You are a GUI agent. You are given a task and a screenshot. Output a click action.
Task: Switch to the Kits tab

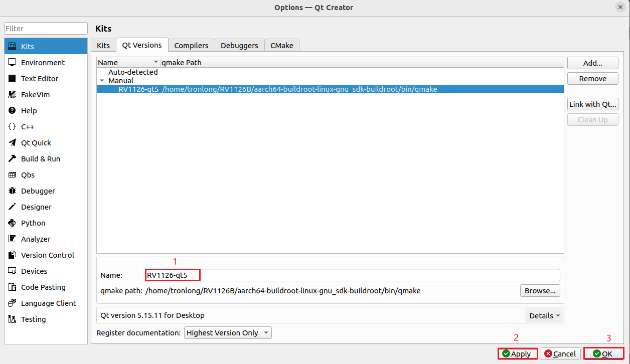coord(103,45)
